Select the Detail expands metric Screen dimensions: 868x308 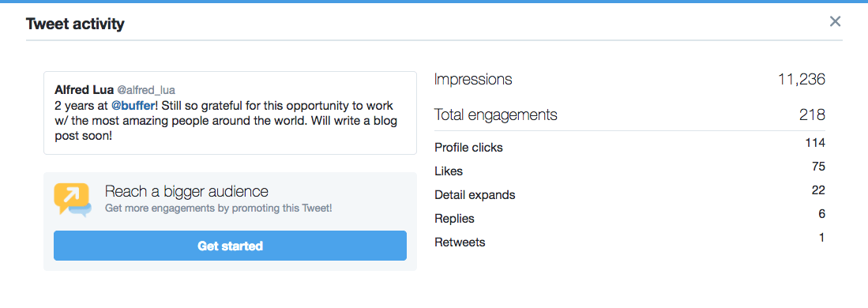tap(475, 195)
